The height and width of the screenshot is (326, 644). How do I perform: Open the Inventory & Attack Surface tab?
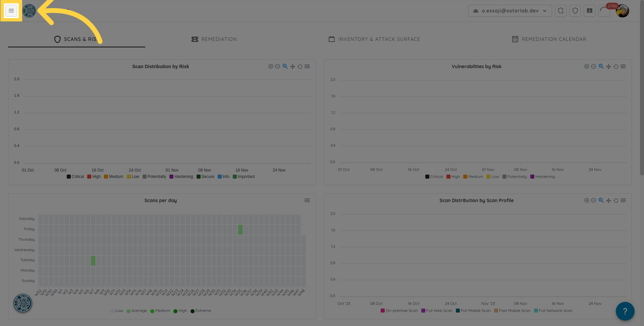coord(374,39)
